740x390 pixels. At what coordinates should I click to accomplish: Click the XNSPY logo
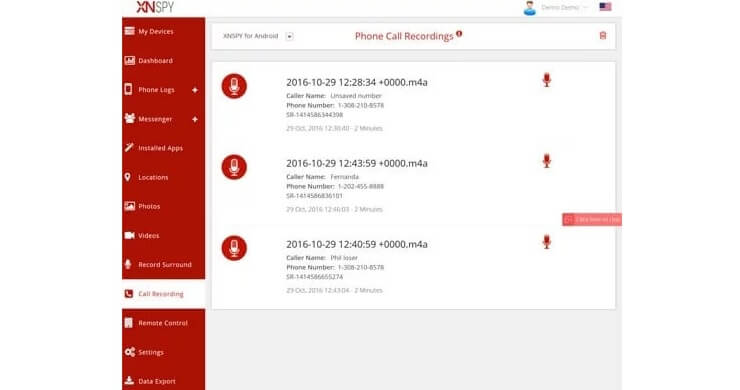tap(155, 7)
